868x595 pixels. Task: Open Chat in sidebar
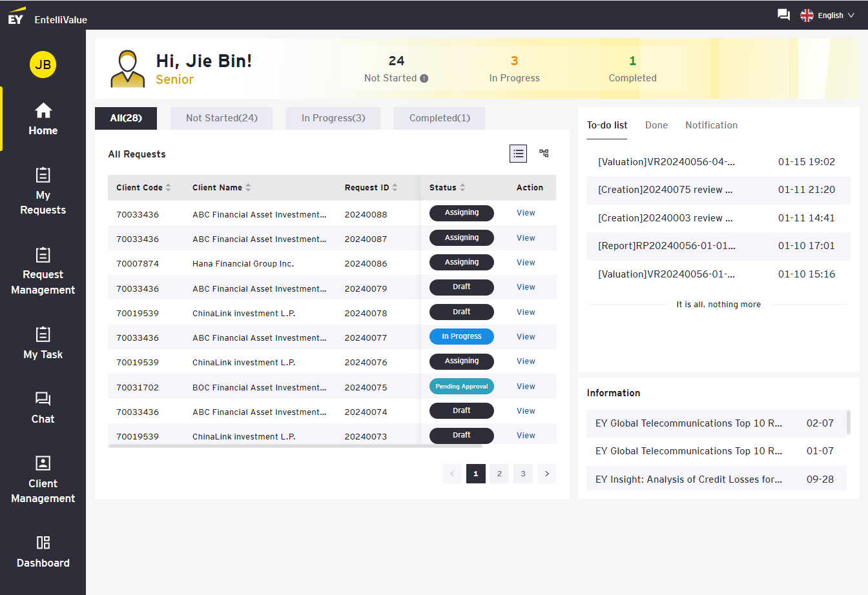click(43, 408)
